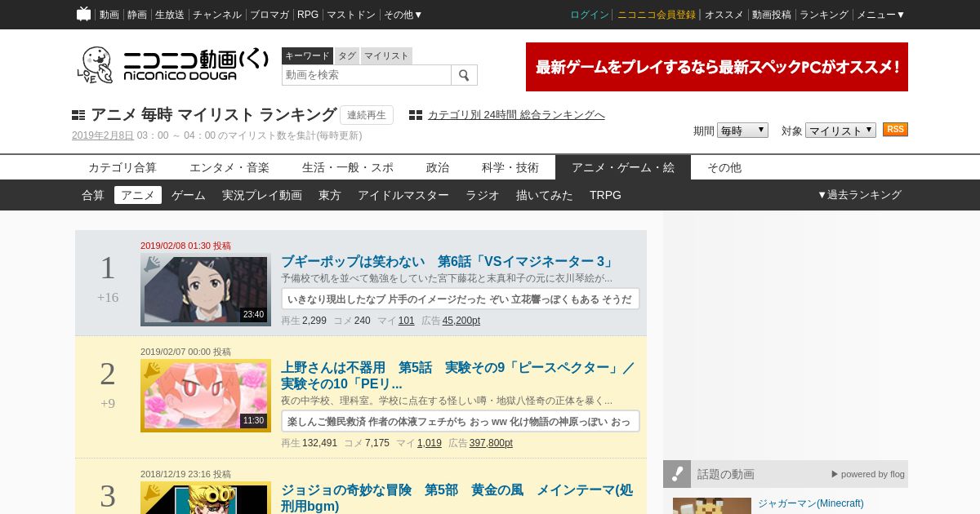Image resolution: width=980 pixels, height=514 pixels.
Task: Open top-bar ランキング link
Action: pyautogui.click(x=824, y=15)
